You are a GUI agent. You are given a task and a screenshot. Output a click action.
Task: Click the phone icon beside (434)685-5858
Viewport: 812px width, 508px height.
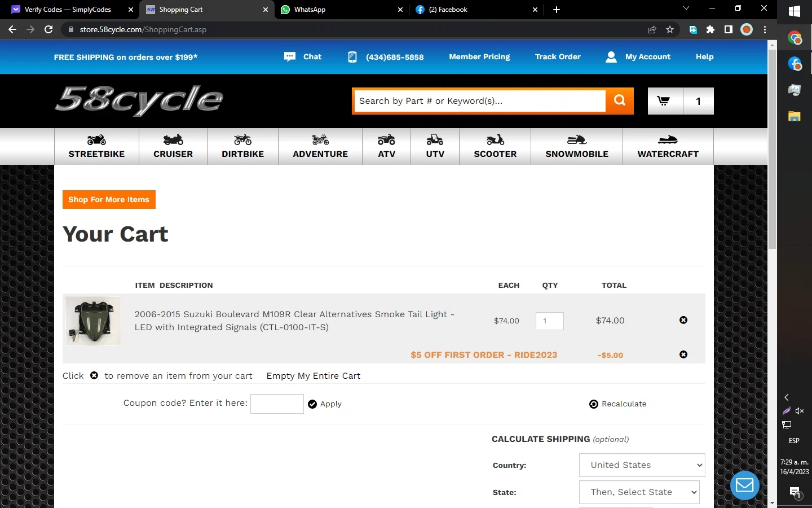352,57
